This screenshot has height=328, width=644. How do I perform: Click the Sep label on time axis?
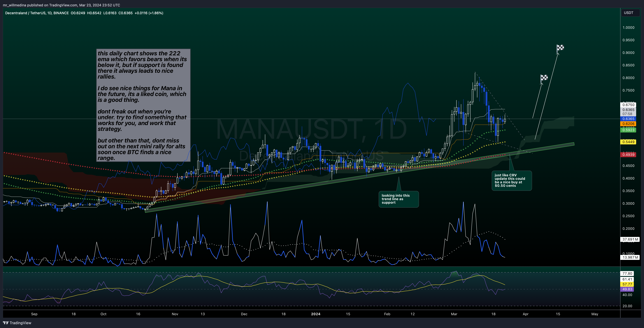click(x=34, y=314)
